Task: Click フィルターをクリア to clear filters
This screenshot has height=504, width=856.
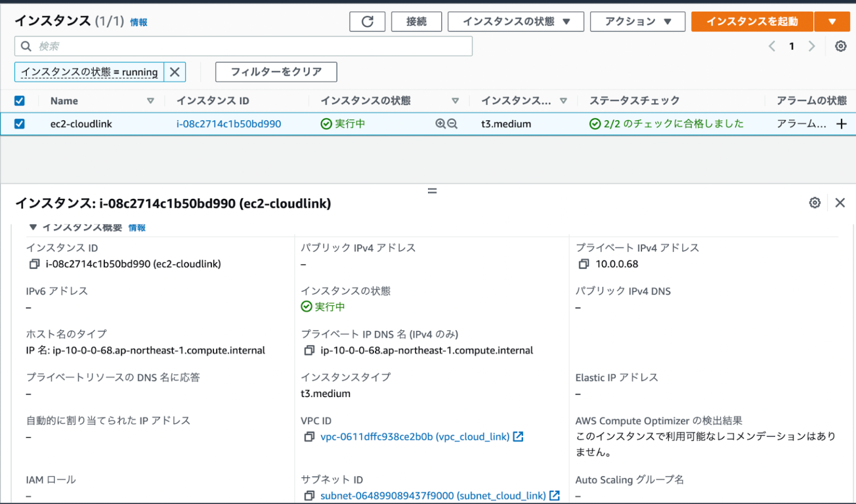Action: click(276, 72)
